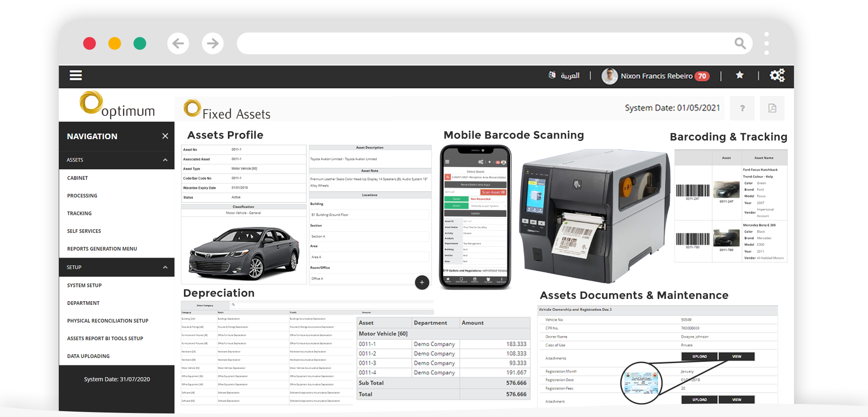Click the red browser window dot
Viewport: 868px width, 417px height.
point(89,44)
